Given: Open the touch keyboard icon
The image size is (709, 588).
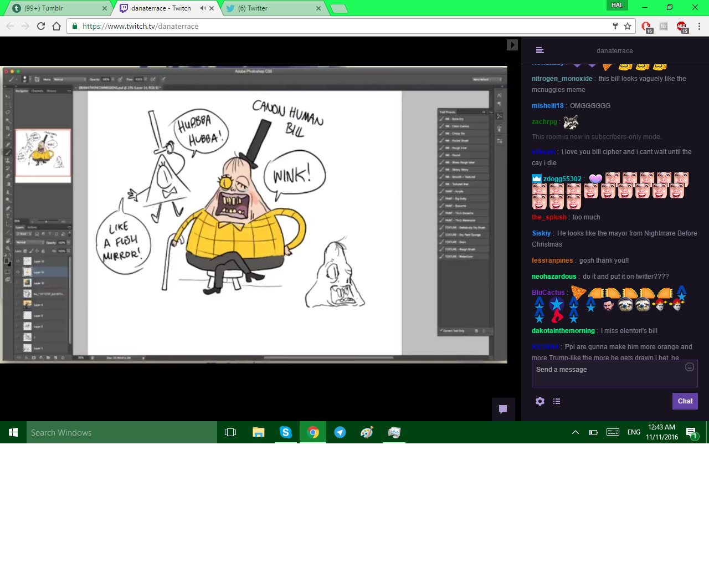Looking at the screenshot, I should [613, 432].
